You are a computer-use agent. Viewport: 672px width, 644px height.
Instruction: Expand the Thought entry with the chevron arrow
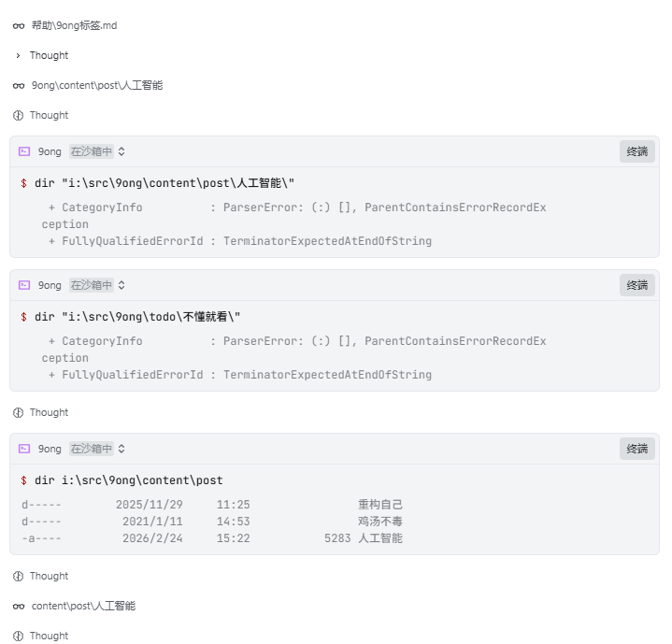point(19,56)
